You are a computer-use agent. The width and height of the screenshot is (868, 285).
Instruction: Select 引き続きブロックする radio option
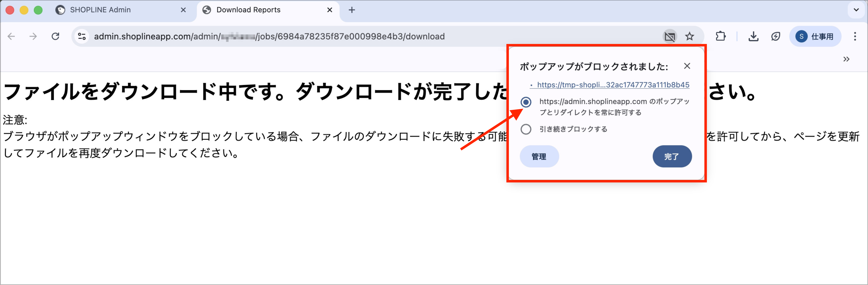pyautogui.click(x=526, y=129)
